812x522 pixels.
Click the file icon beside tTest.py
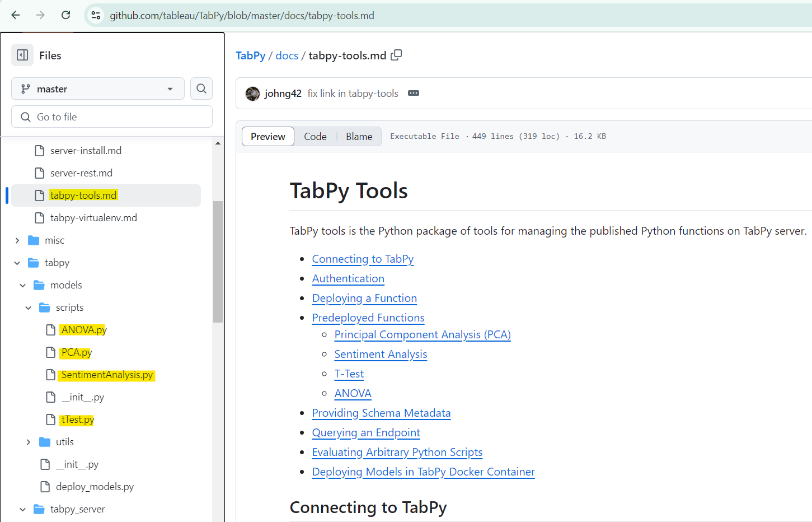coord(50,420)
